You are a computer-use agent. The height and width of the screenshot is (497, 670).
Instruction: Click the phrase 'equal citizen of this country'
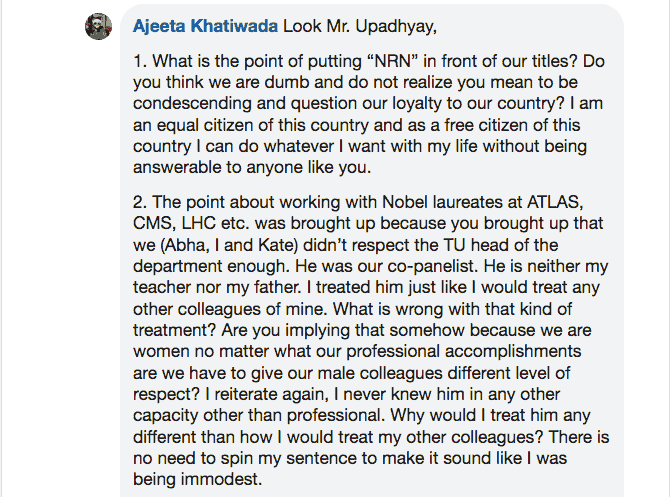(262, 125)
